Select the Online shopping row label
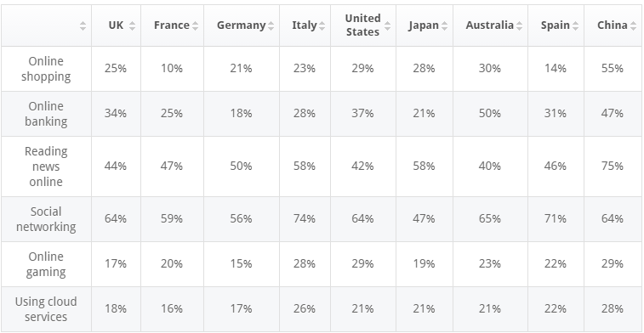This screenshot has height=333, width=644. (x=46, y=69)
